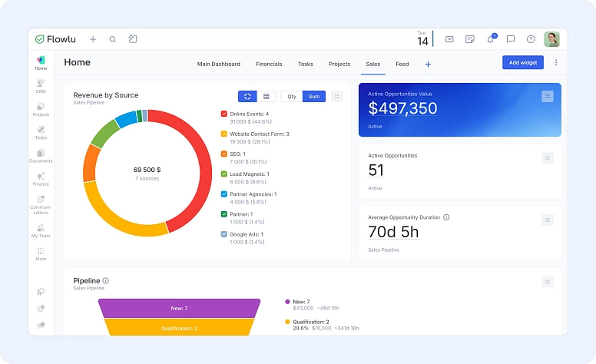Viewport: 596px width, 364px height.
Task: Open the help question mark icon
Action: [531, 39]
